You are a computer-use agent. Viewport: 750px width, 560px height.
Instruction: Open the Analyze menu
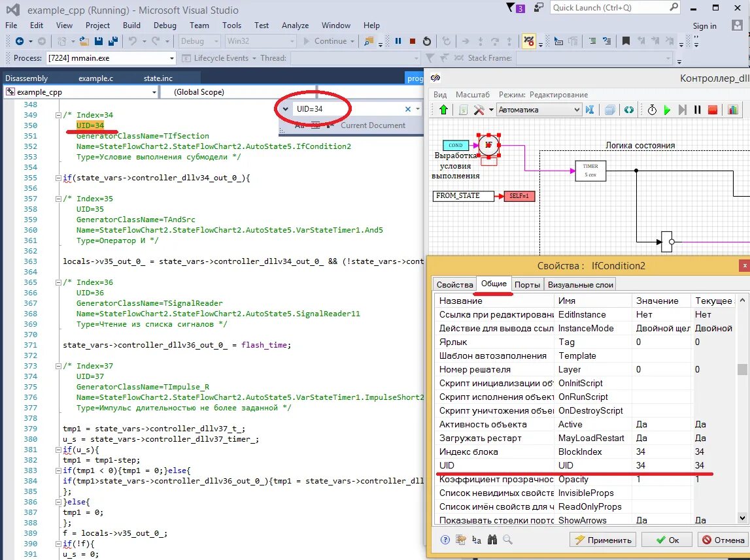295,25
